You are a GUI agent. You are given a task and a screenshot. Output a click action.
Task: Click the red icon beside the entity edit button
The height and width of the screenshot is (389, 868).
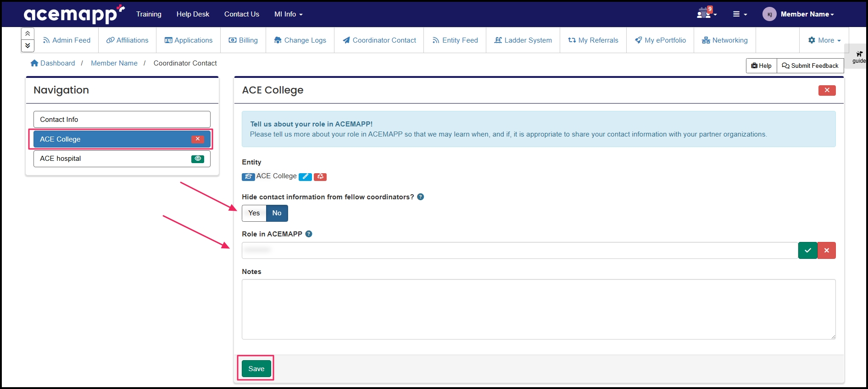(x=320, y=177)
